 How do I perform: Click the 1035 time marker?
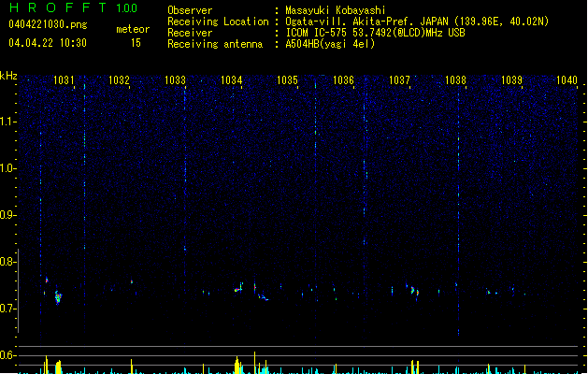[x=287, y=79]
